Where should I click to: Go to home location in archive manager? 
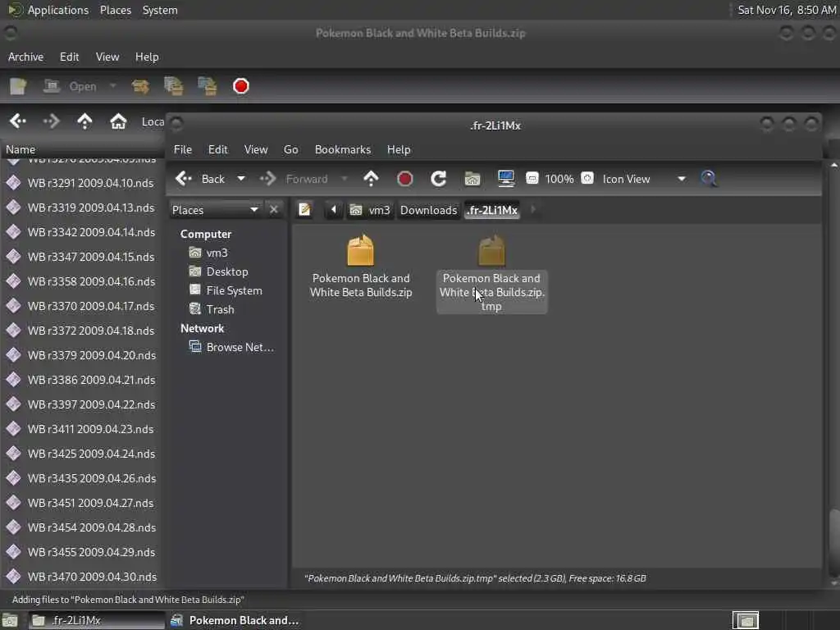(x=118, y=121)
